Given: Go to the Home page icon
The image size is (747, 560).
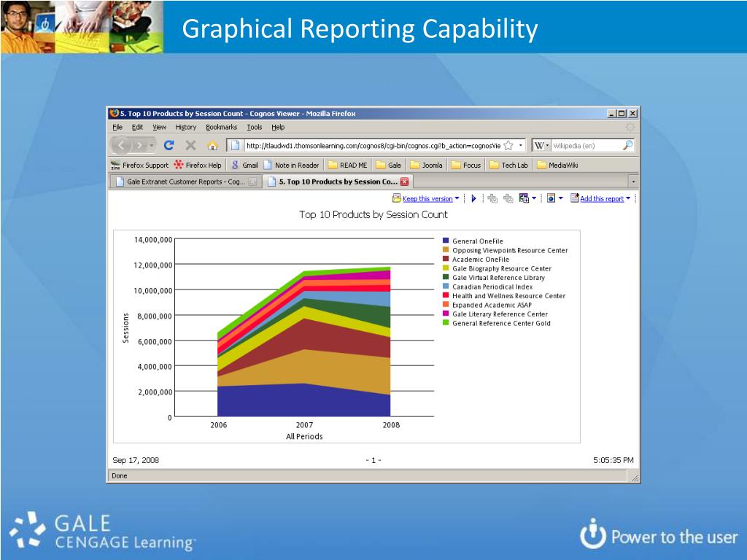Looking at the screenshot, I should click(x=212, y=145).
